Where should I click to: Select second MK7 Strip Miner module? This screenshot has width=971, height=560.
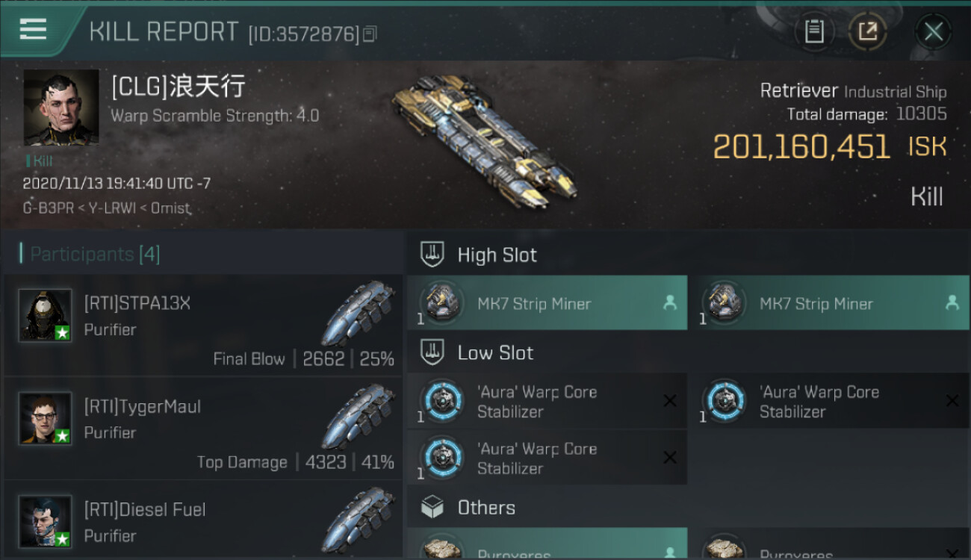[829, 303]
